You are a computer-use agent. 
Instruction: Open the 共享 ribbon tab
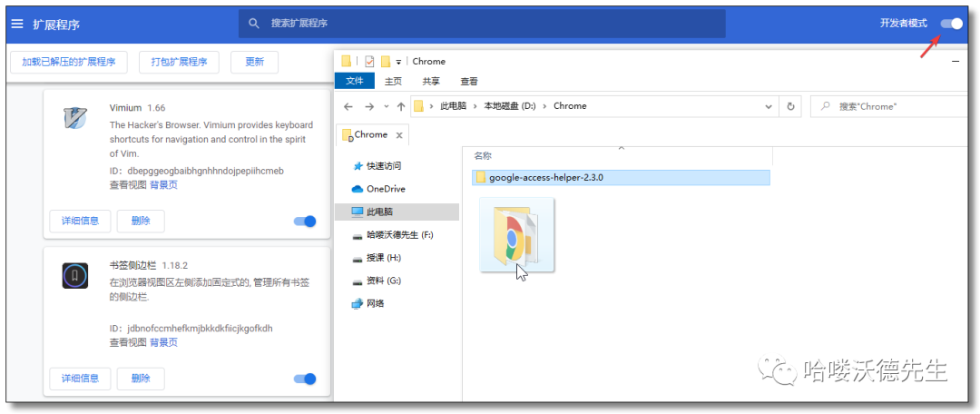point(431,82)
